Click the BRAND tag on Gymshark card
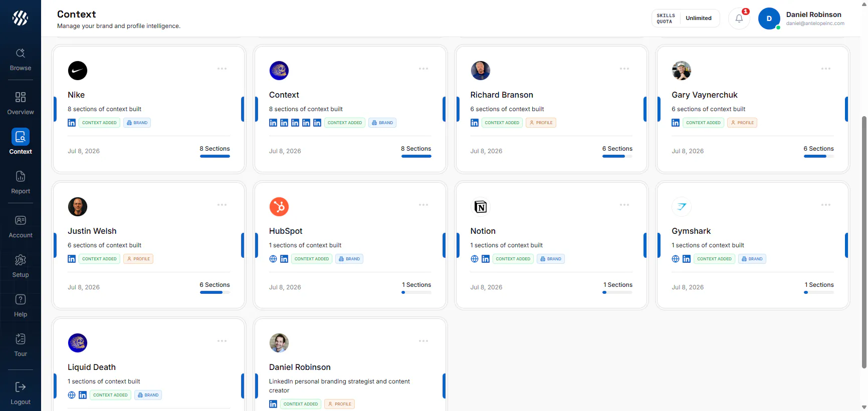 point(752,259)
